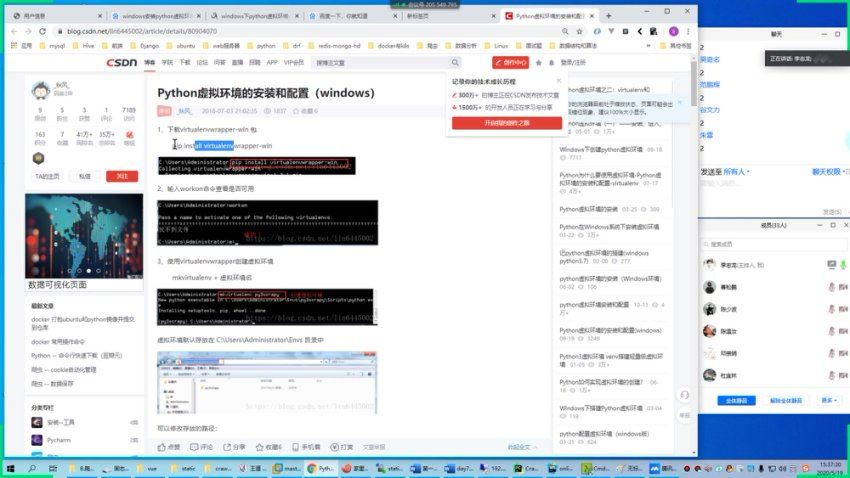Image resolution: width=850 pixels, height=478 pixels.
Task: Share the article (分享)
Action: 234,447
